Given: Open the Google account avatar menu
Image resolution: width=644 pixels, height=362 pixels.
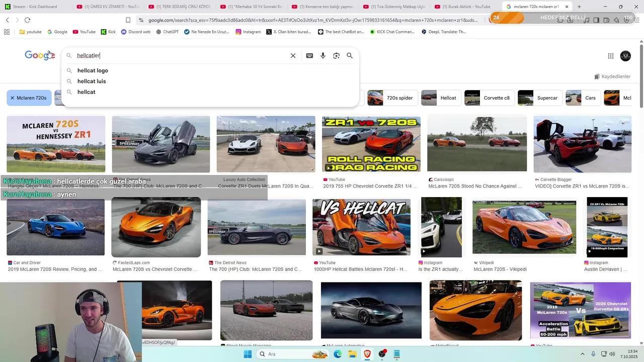Looking at the screenshot, I should point(625,56).
